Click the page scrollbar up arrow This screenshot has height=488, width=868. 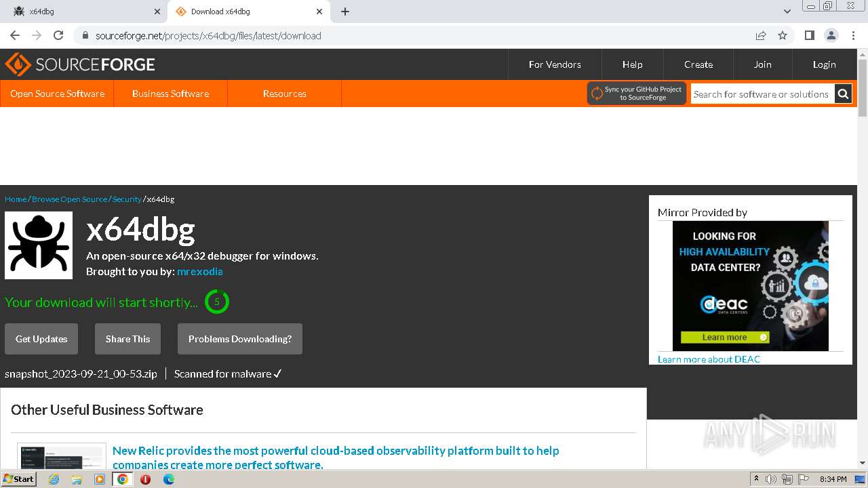(863, 54)
